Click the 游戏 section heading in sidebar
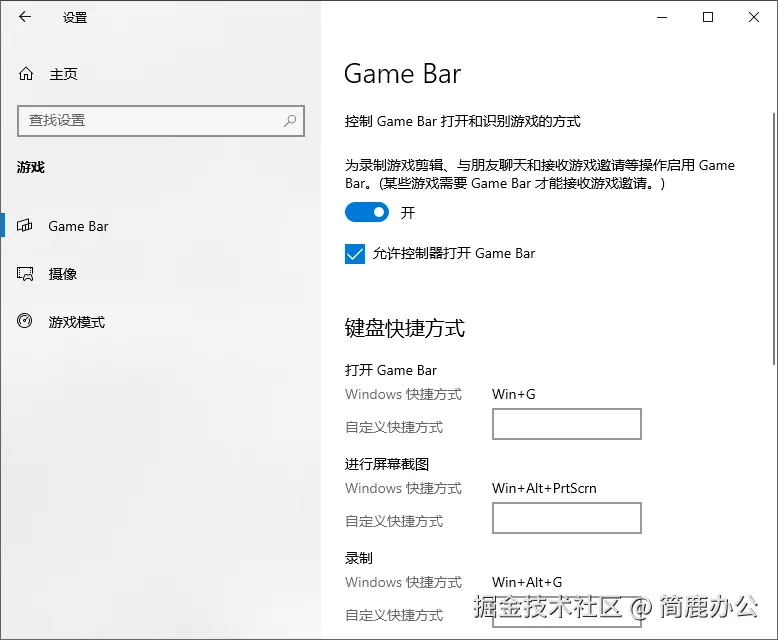 31,167
